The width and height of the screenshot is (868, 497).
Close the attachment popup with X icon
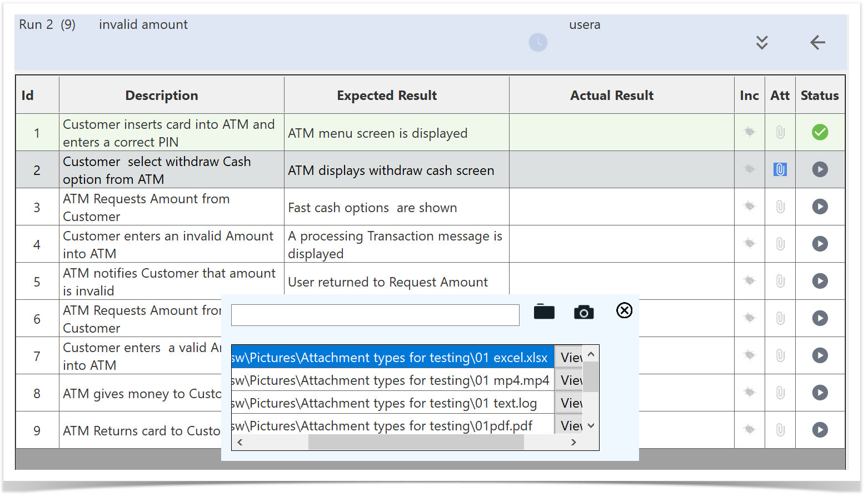point(624,310)
